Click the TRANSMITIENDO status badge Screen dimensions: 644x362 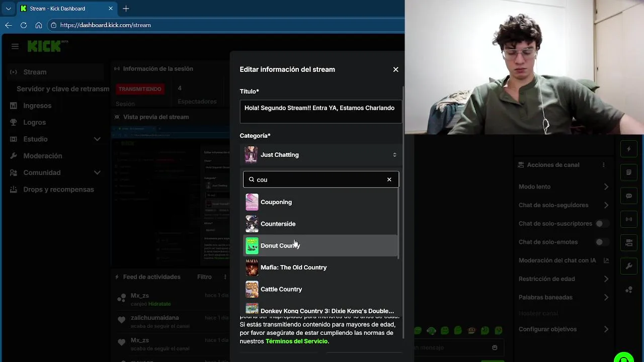(x=140, y=89)
